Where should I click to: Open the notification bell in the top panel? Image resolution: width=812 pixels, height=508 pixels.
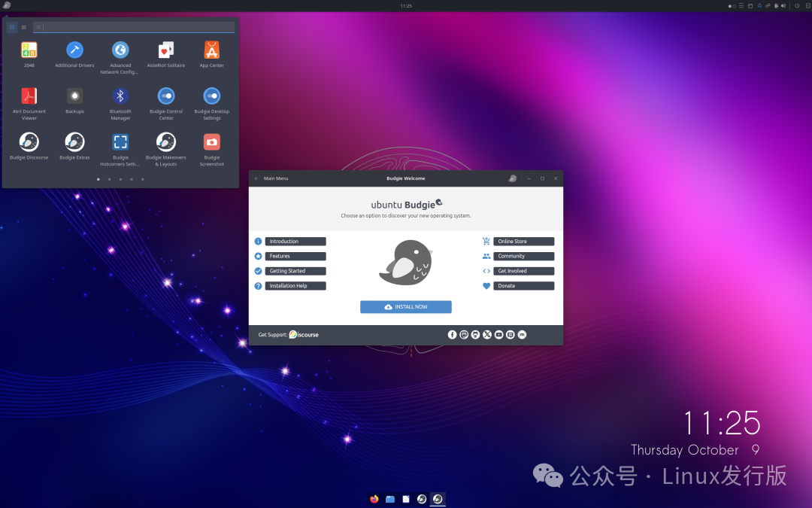tap(760, 6)
